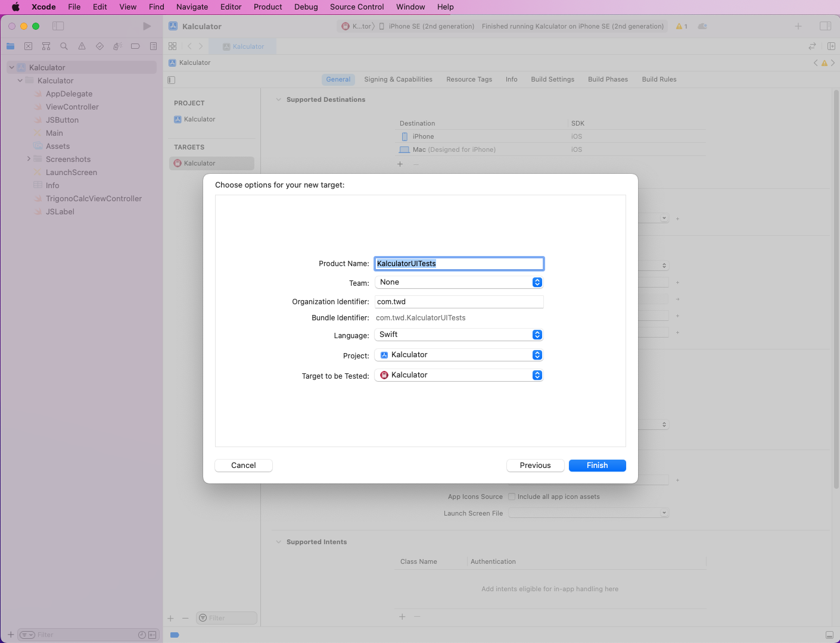Open the Breakpoint navigator icon

[135, 46]
